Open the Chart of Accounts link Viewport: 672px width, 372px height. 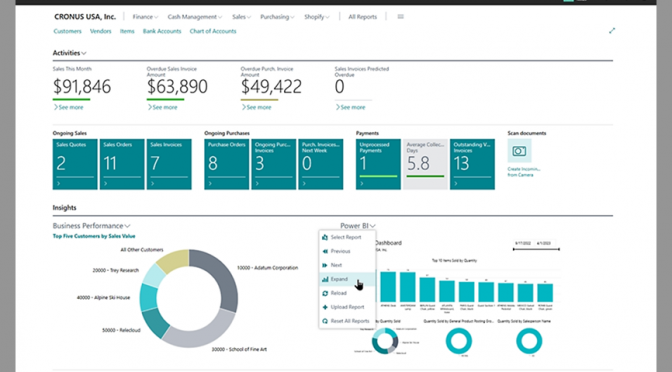click(x=213, y=31)
